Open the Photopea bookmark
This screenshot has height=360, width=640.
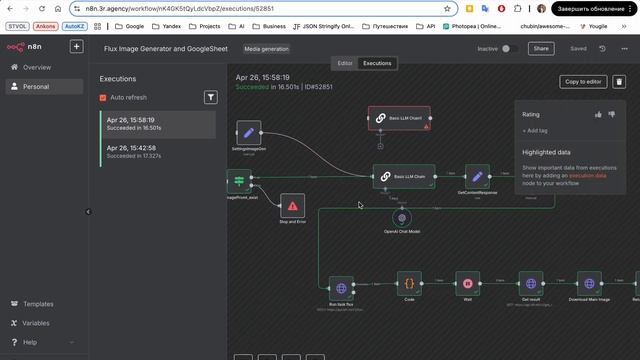pos(472,26)
